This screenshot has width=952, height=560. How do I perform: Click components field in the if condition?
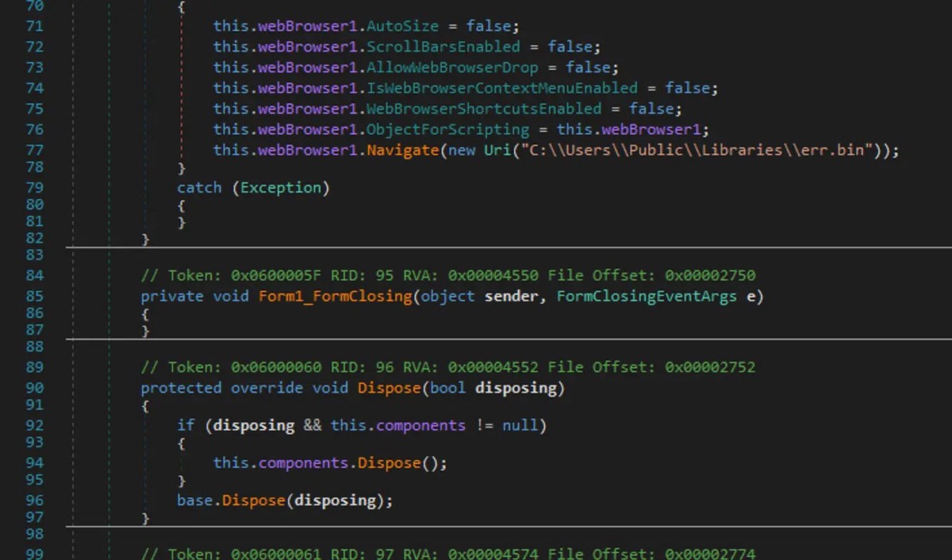pos(420,425)
